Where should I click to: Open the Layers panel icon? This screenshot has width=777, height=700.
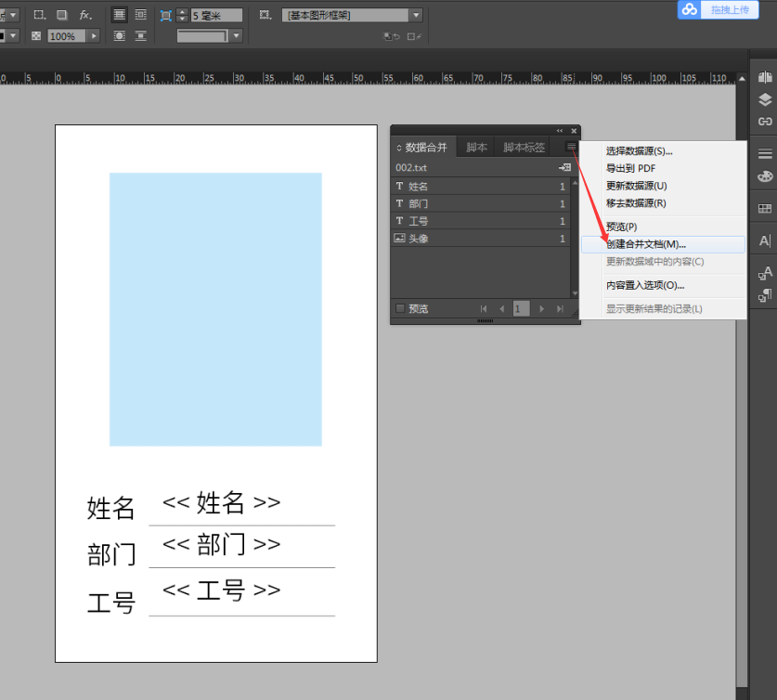point(765,99)
